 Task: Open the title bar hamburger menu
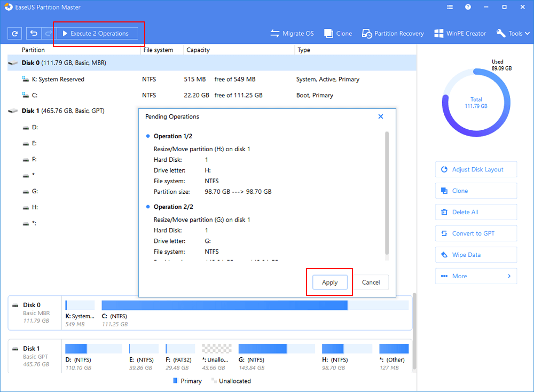450,7
